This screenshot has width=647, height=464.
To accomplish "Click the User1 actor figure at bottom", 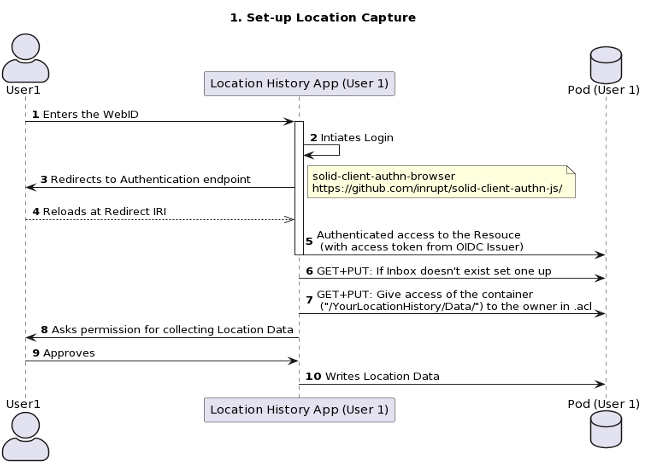I will click(x=26, y=436).
